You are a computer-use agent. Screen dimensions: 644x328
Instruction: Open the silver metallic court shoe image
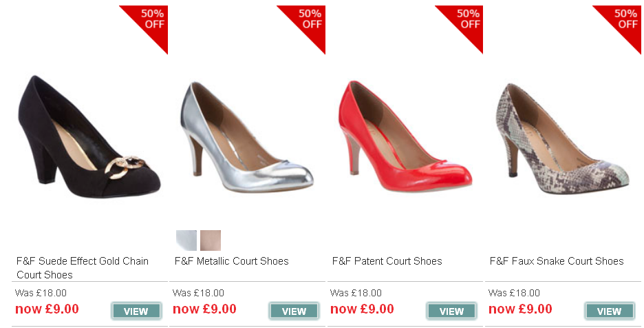246,138
